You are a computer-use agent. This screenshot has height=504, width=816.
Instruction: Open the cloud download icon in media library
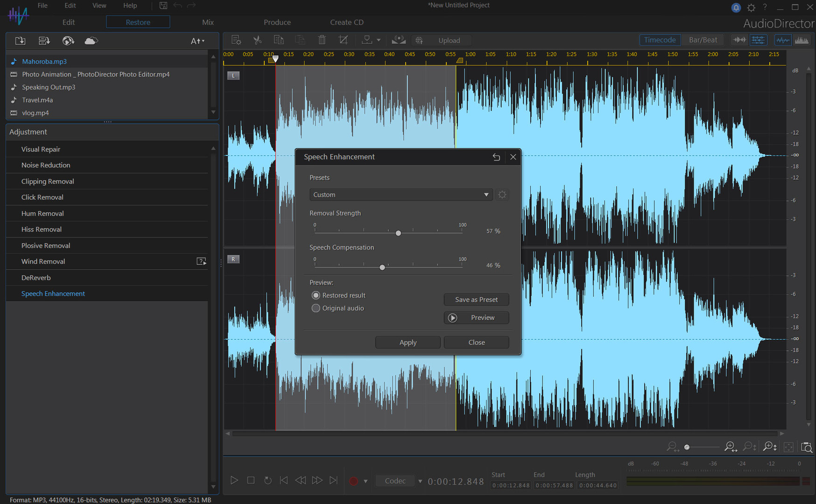click(x=91, y=41)
